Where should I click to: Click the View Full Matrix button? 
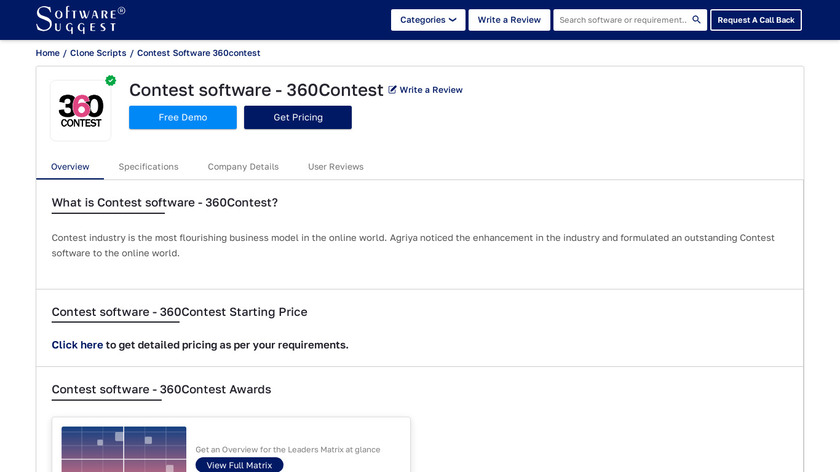(x=239, y=465)
